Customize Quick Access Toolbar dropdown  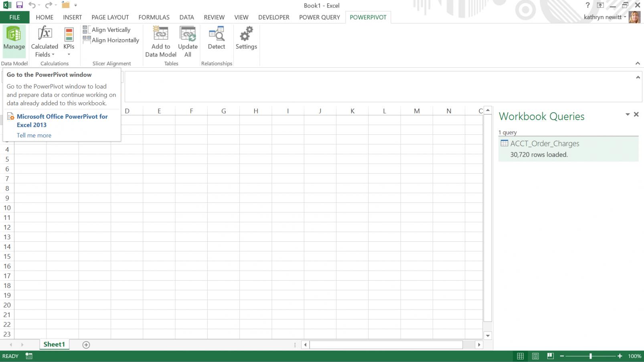tap(75, 6)
